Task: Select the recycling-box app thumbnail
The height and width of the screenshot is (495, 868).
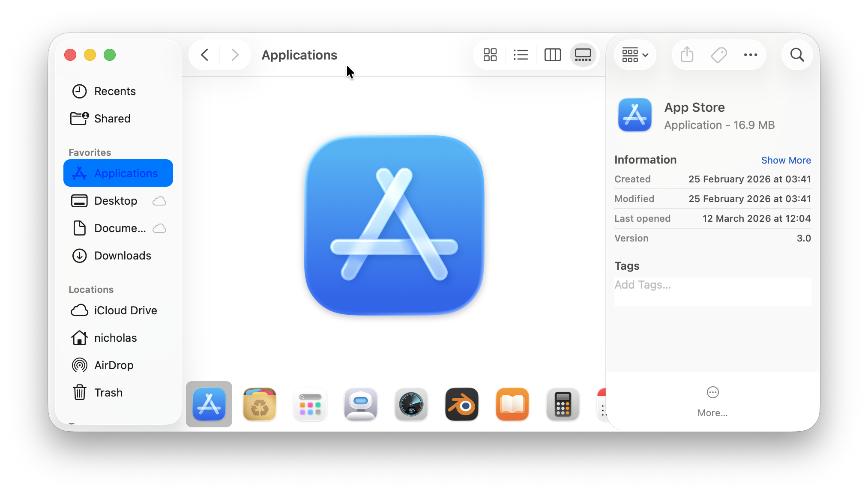Action: pos(260,404)
